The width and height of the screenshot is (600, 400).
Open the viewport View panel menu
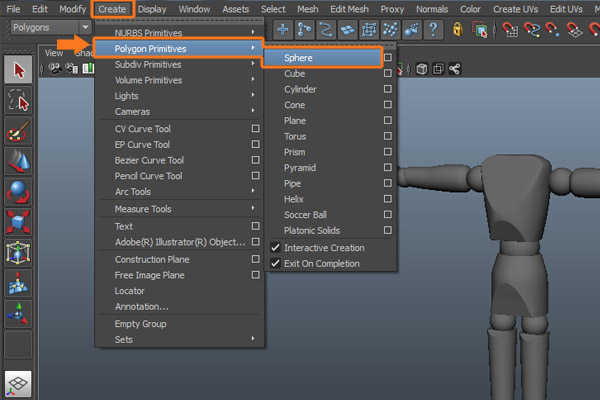click(55, 53)
